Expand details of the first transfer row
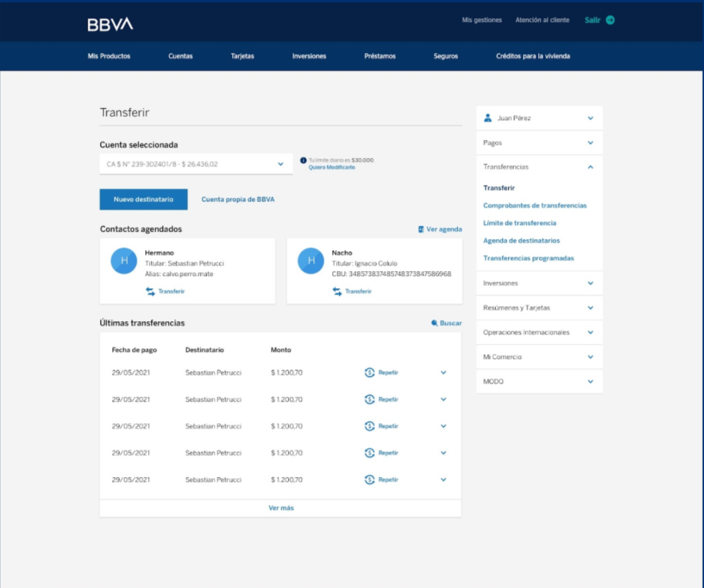Viewport: 704px width, 588px height. [443, 373]
